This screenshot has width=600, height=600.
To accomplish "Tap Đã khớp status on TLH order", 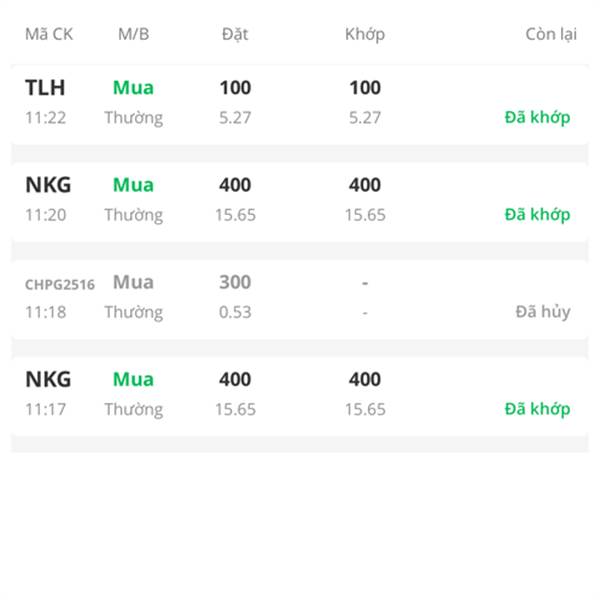I will [537, 117].
